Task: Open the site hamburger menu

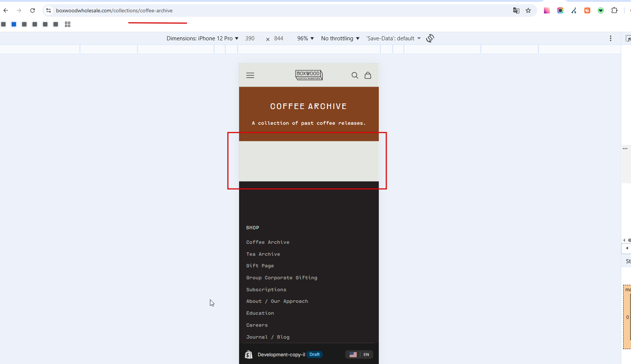Action: click(250, 75)
